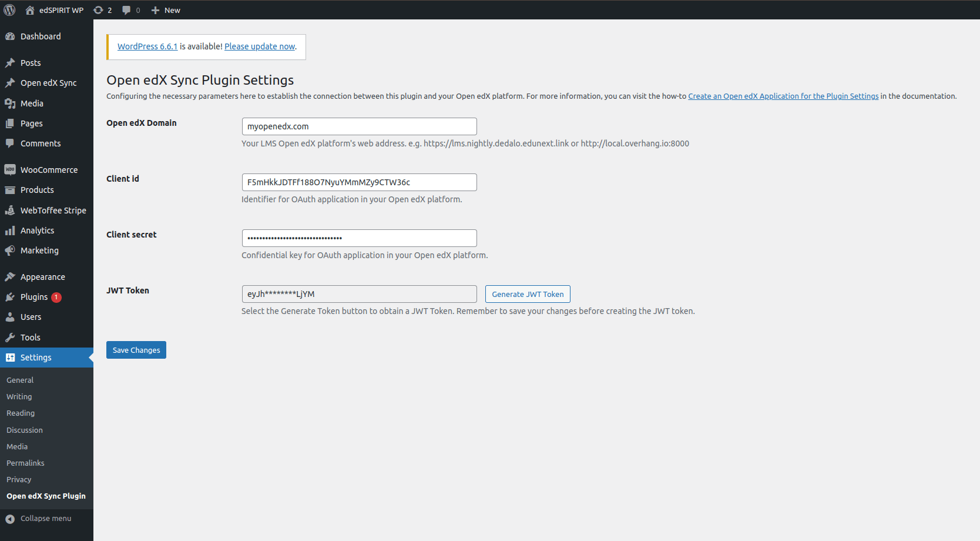Click the Tools wrench icon
The height and width of the screenshot is (541, 980).
pos(10,338)
